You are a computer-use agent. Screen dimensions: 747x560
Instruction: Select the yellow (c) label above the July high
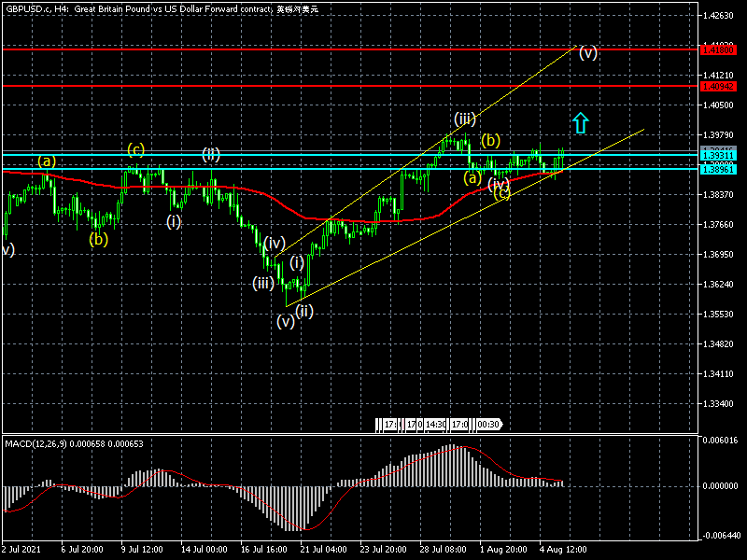tap(136, 149)
